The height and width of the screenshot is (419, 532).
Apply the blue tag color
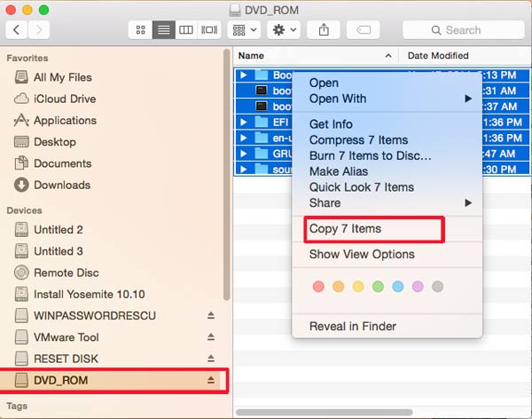click(x=397, y=287)
